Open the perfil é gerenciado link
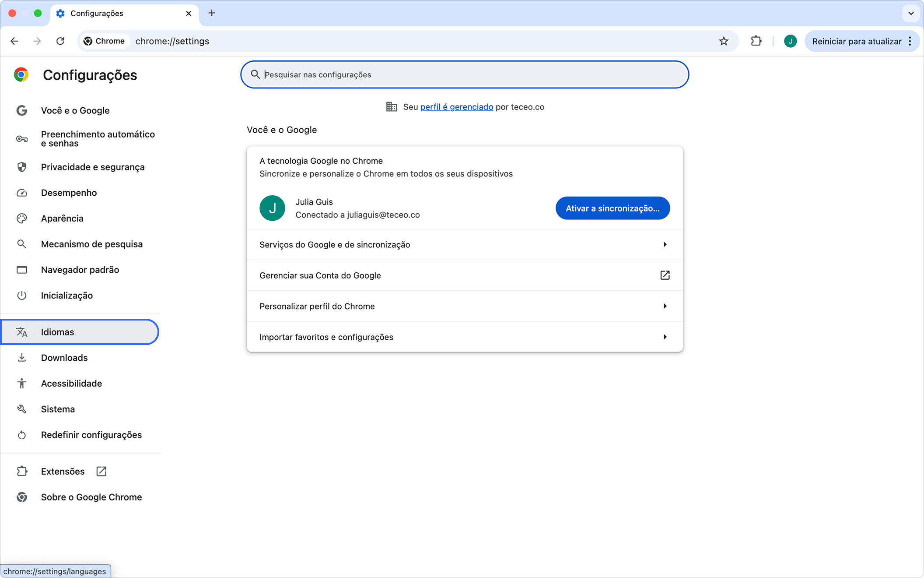Viewport: 924px width, 578px height. [456, 107]
